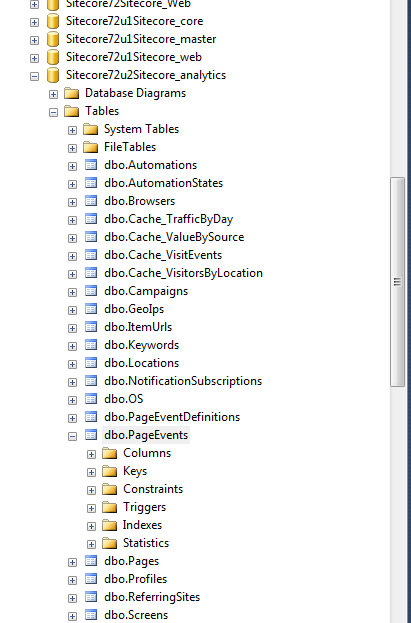Select the dbo.Cache_VisitorsByLocation table label
The height and width of the screenshot is (623, 411).
[x=183, y=273]
